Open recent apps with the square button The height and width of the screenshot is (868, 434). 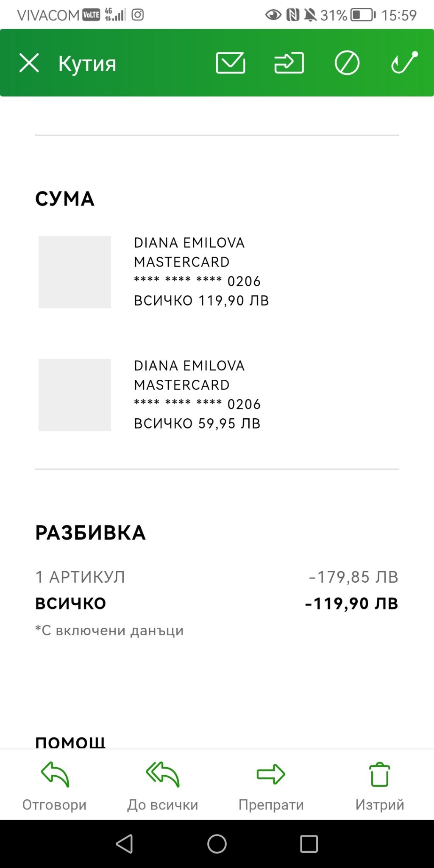tap(309, 844)
